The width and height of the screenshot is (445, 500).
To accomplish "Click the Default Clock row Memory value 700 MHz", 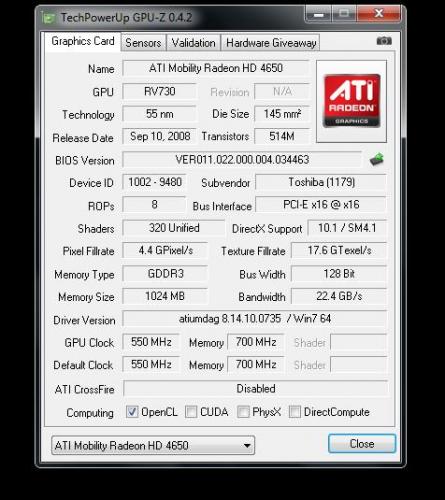I will (x=256, y=364).
